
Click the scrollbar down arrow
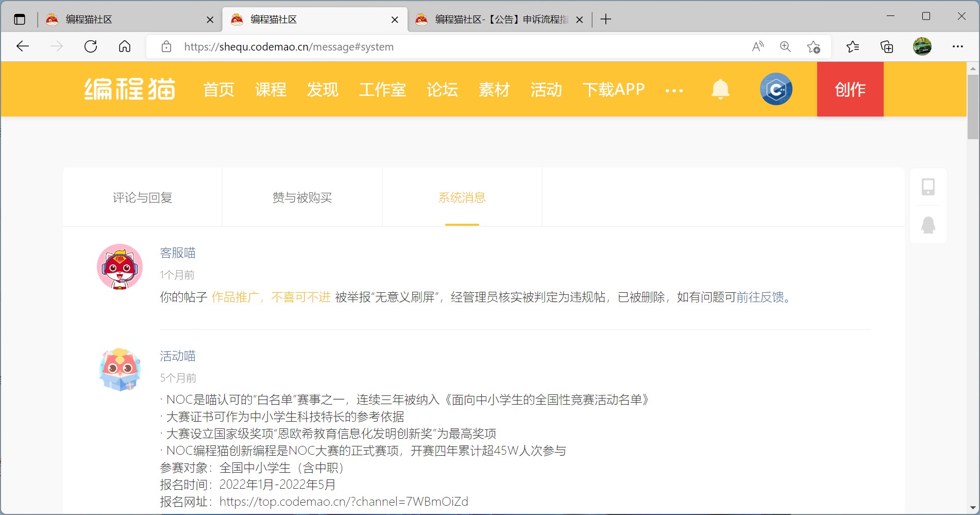[973, 508]
